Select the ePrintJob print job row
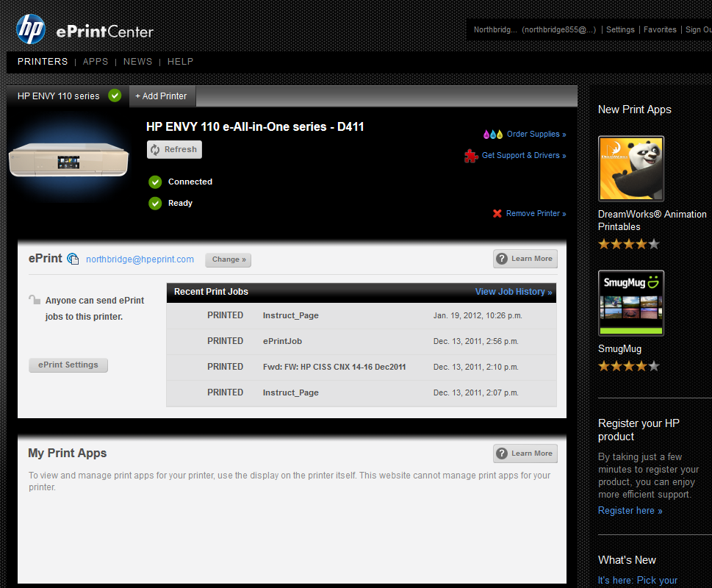The width and height of the screenshot is (712, 588). point(362,342)
